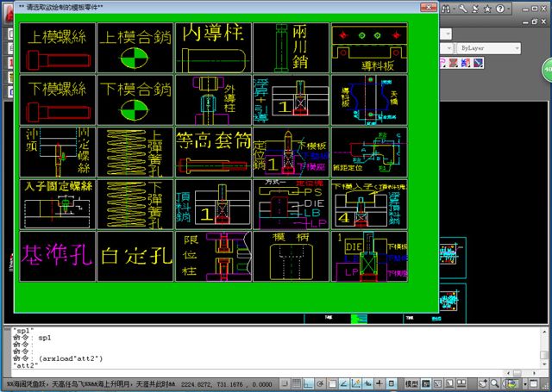552x392 pixels.
Task: Expand dropdown arrow beside binoculars icon
Action: [x=455, y=9]
